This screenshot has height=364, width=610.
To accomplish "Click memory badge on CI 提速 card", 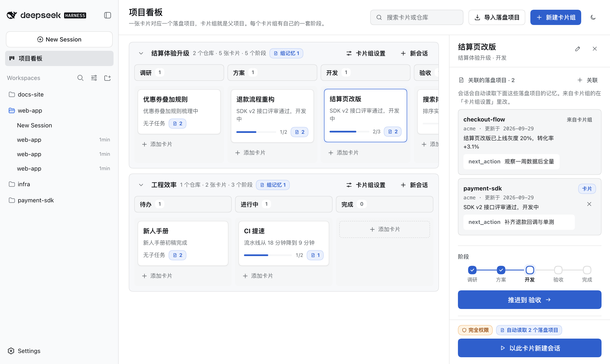I will tap(315, 255).
